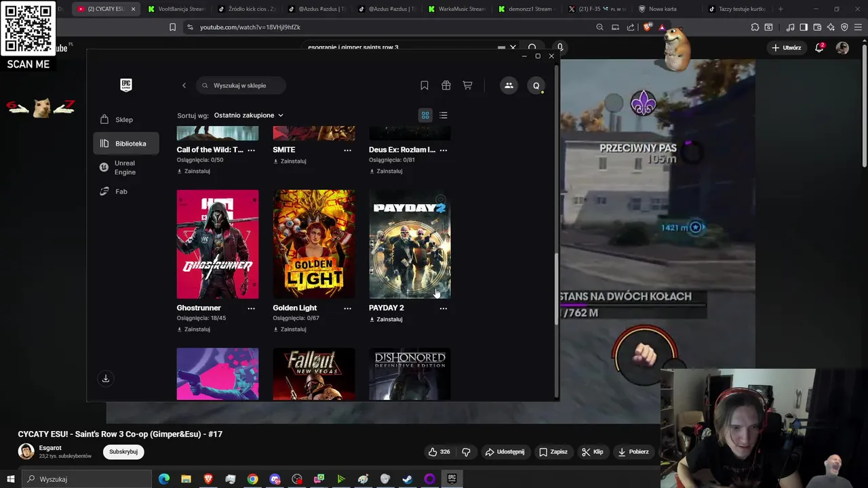Image resolution: width=868 pixels, height=488 pixels.
Task: Click Zainstaluj under Deus Ex
Action: coord(386,171)
